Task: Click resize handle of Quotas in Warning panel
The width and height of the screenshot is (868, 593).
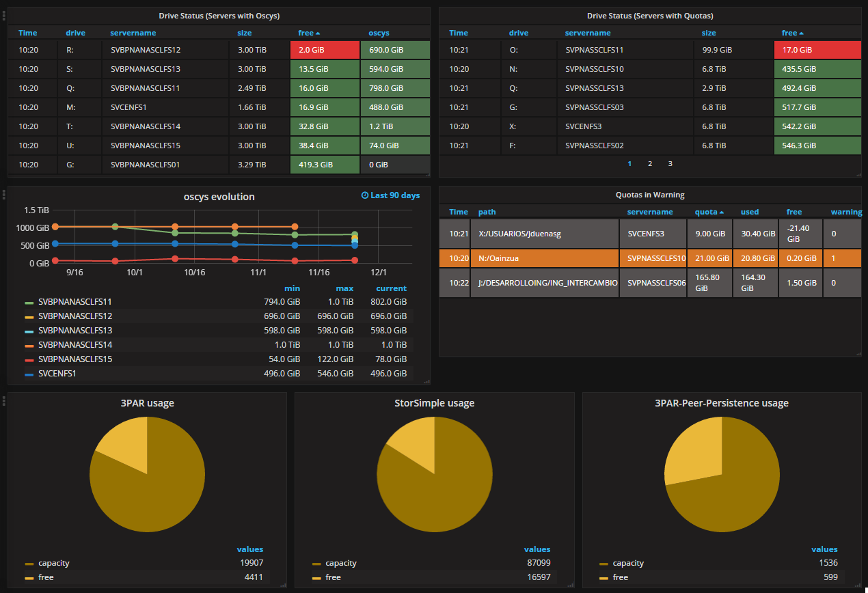Action: pyautogui.click(x=858, y=353)
